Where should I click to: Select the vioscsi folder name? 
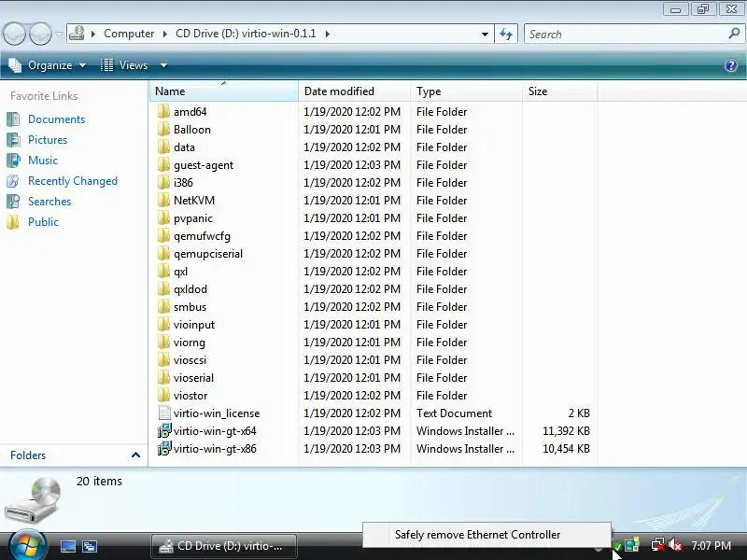[x=190, y=360]
